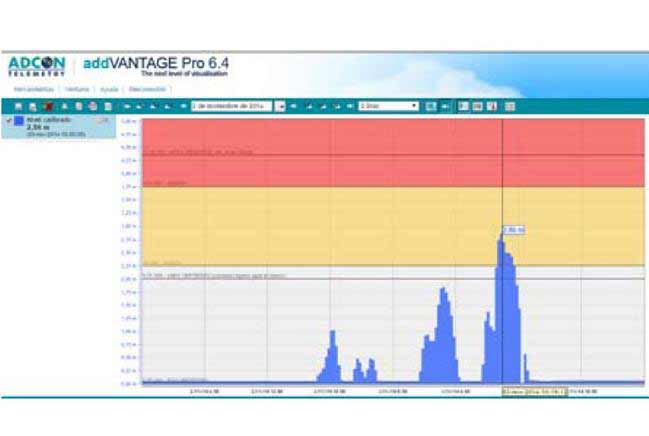Open the Ventana menu
Viewport: 649px width, 436px height.
77,89
